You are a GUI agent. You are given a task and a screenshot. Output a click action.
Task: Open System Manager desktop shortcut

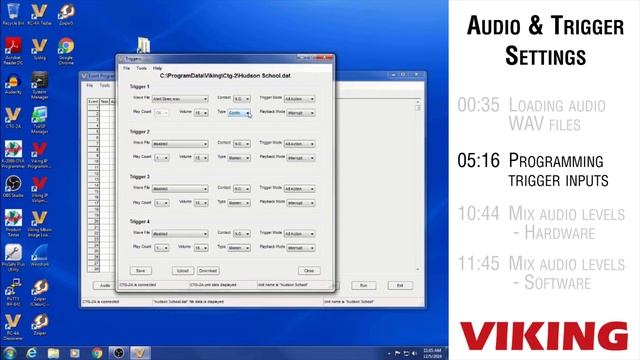40,86
